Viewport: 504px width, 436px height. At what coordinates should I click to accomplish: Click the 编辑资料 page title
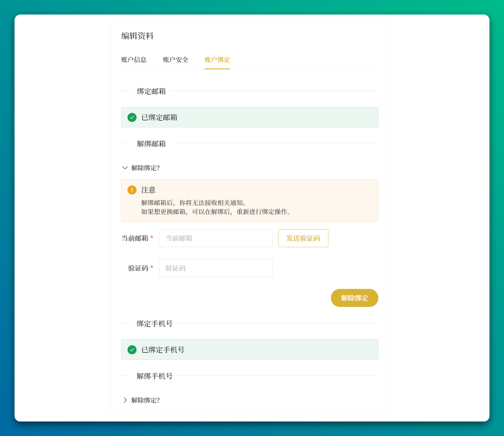point(137,36)
